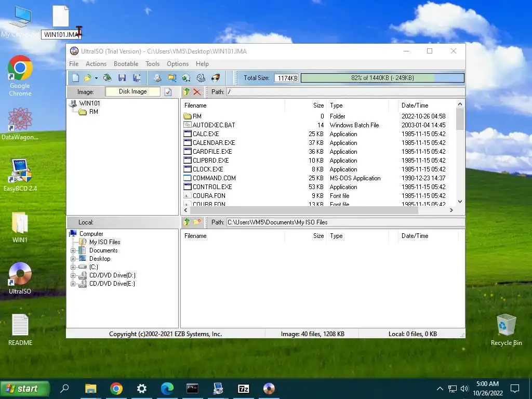Viewport: 532px width, 399px height.
Task: Click the README desktop file icon
Action: point(20,330)
